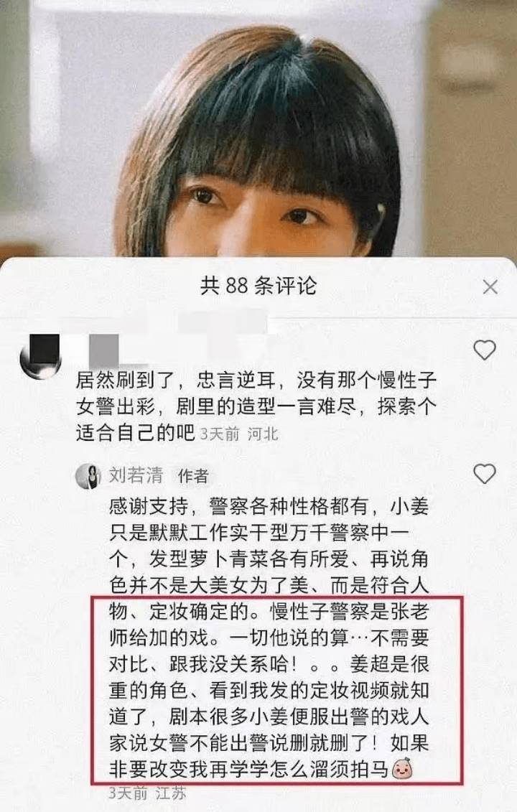Tap the highlighted text 慢性子警察是张老
The height and width of the screenshot is (812, 517).
[350, 612]
